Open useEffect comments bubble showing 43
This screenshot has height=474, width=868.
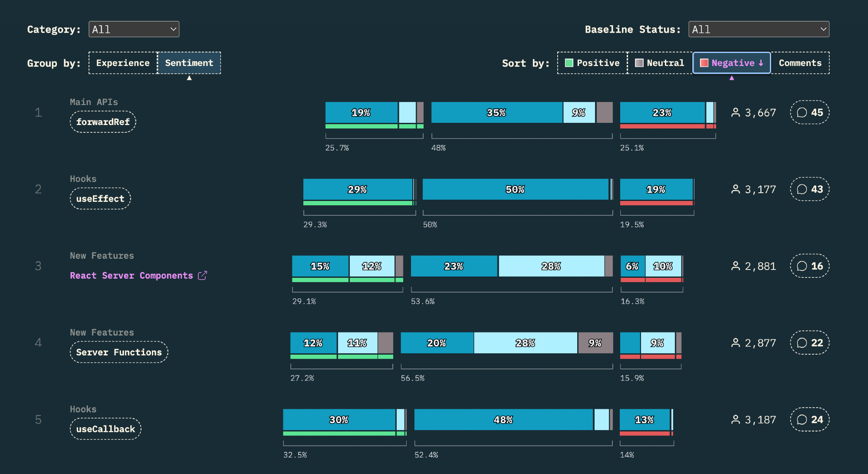809,189
